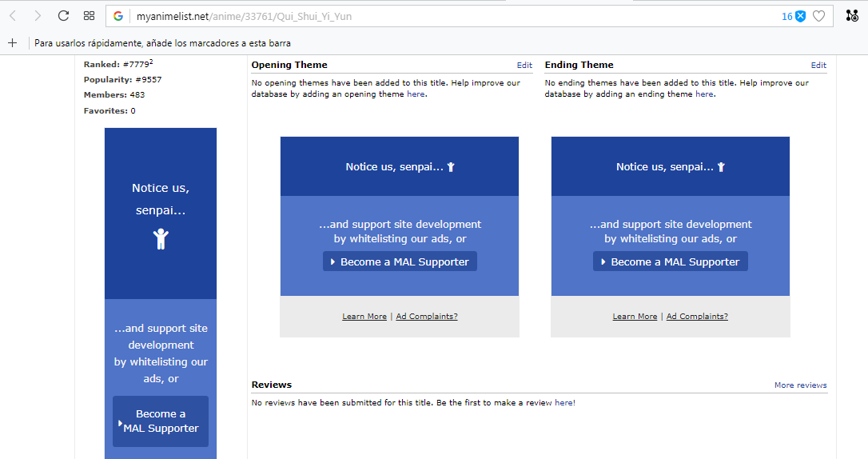Viewport: 868px width, 459px height.
Task: Select the Members 483 text
Action: (x=114, y=95)
